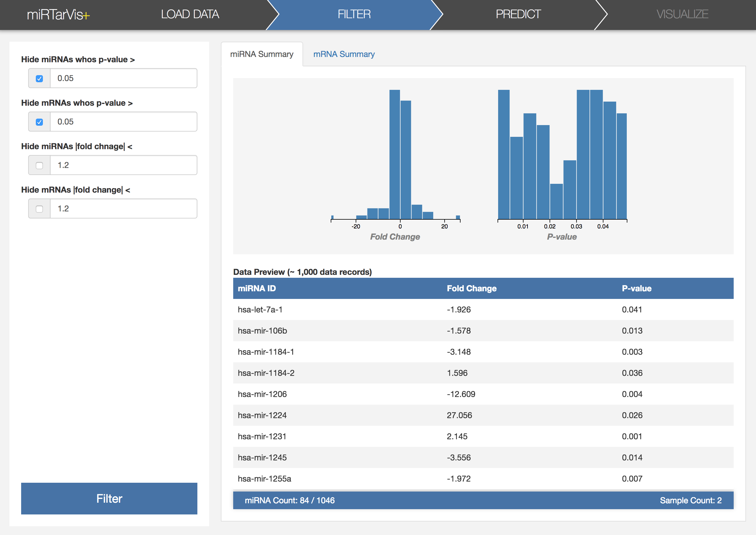Click p-value 0.041

pyautogui.click(x=632, y=309)
